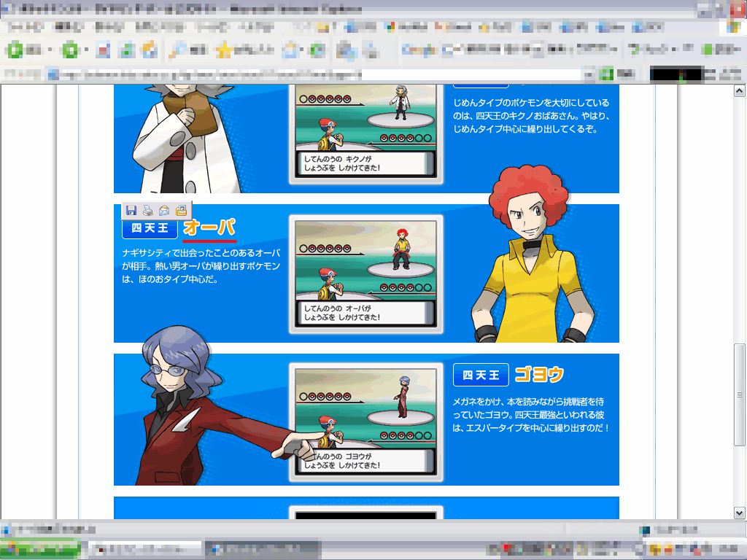Click the vertical scrollbar down arrow
Screen dimensions: 747x560
739,513
